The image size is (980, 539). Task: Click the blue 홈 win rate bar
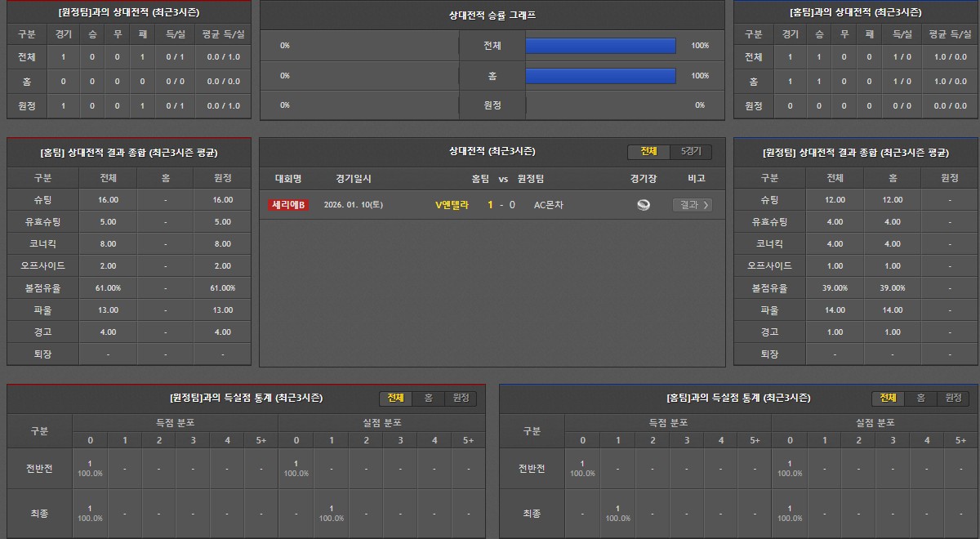click(x=600, y=76)
